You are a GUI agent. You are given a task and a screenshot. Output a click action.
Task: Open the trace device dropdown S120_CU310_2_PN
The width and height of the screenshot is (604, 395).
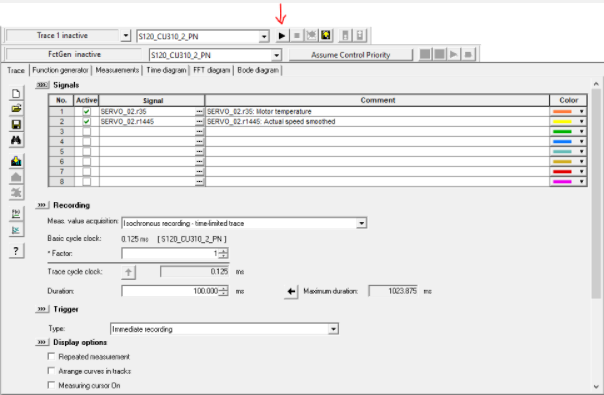pos(264,37)
